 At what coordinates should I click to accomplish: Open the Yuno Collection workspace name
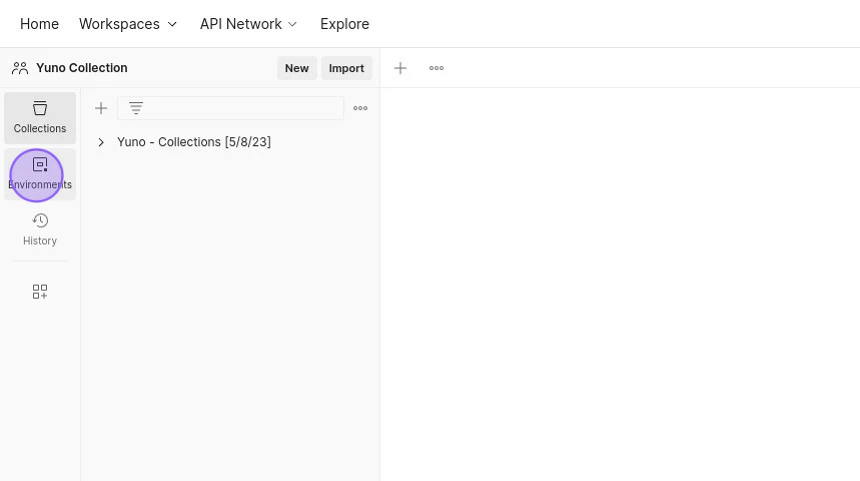82,68
